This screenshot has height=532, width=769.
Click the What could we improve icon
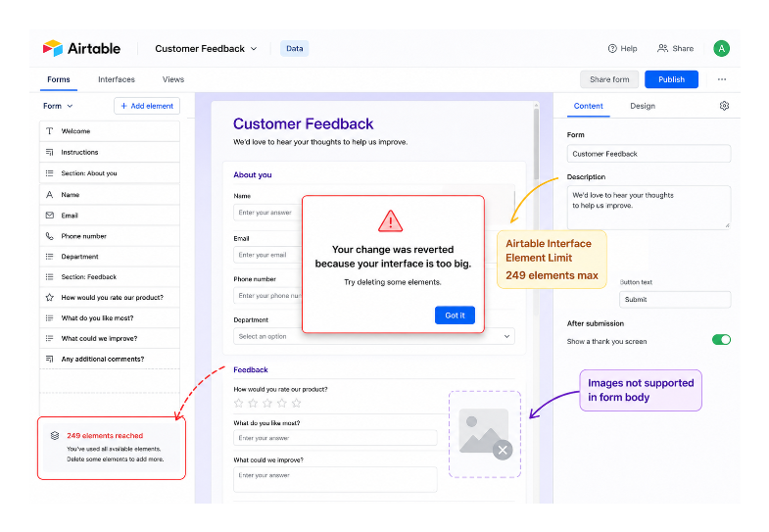coord(50,338)
